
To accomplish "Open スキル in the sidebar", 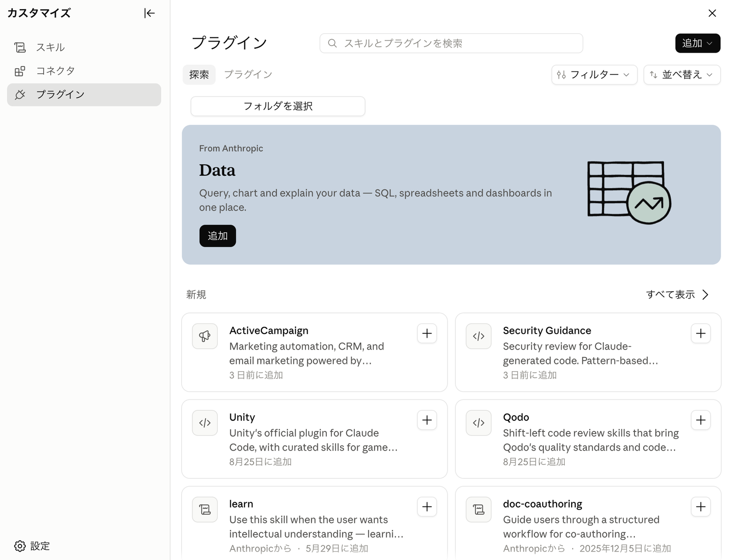I will pos(84,47).
